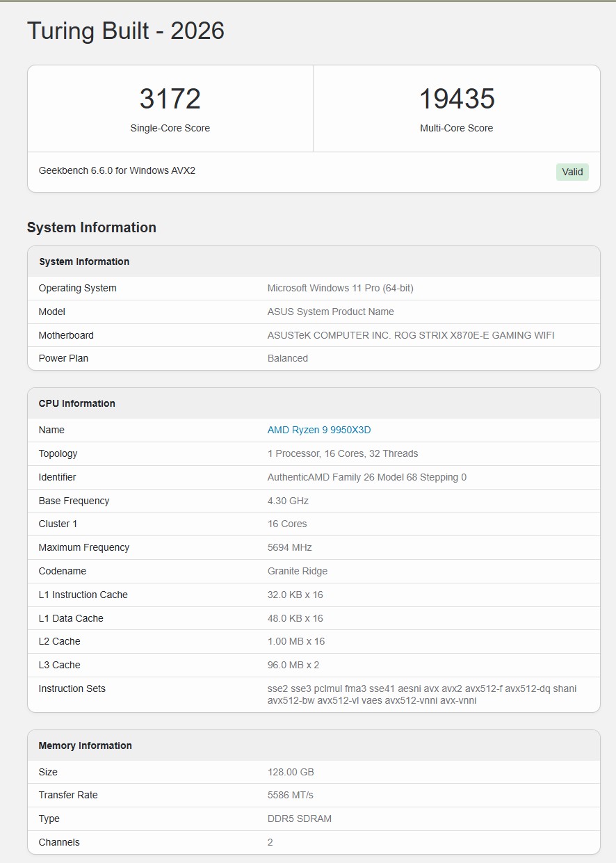Click the Topology row value
Viewport: 616px width, 863px height.
(x=343, y=453)
